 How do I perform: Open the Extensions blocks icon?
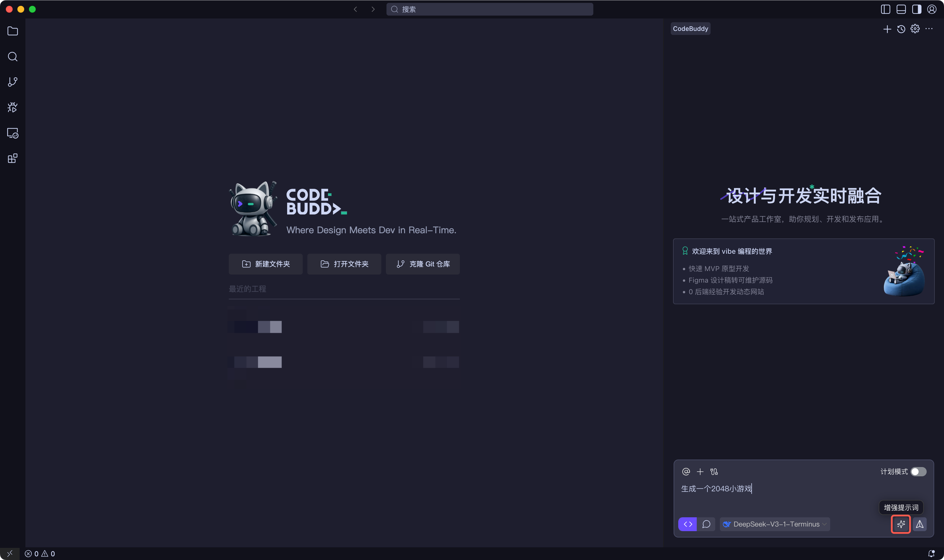pos(12,158)
